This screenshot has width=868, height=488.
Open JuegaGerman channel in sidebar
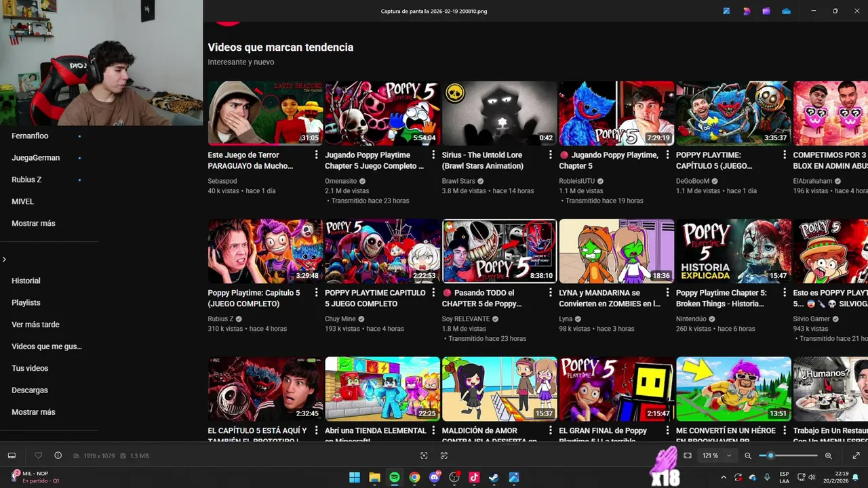tap(35, 158)
